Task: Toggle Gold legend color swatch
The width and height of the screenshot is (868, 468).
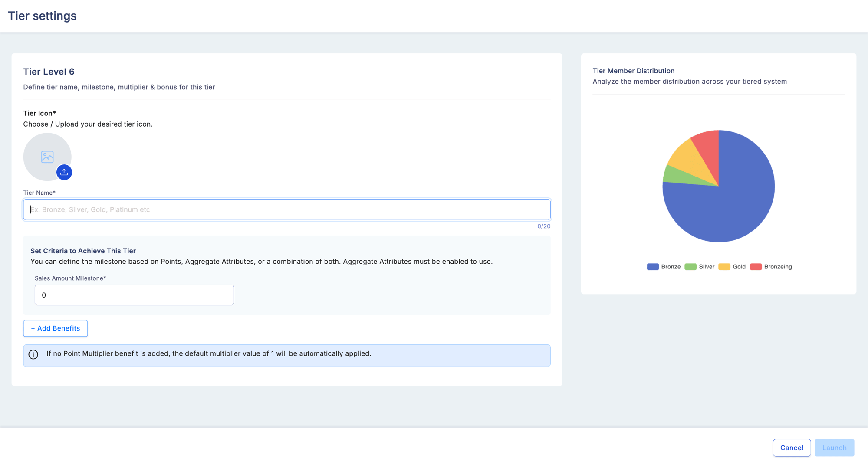Action: click(x=724, y=267)
